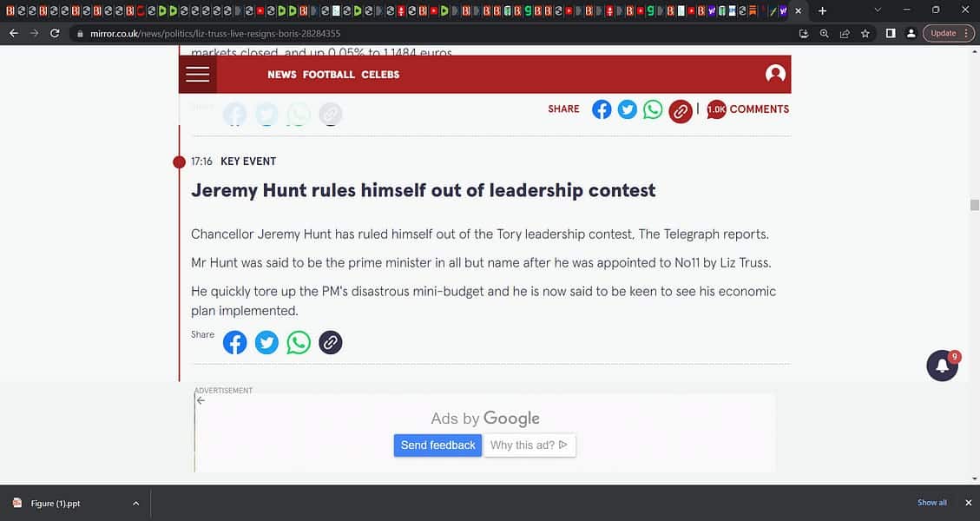
Task: Open the user profile icon in header
Action: pyautogui.click(x=775, y=74)
